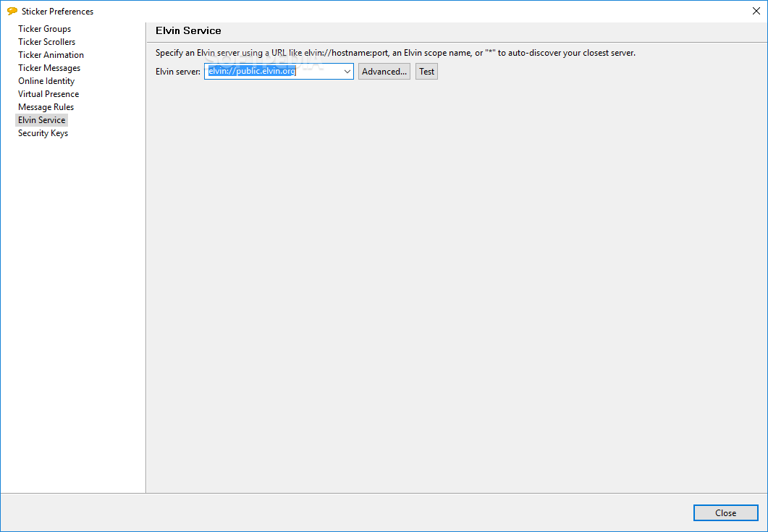The image size is (768, 532).
Task: Close the Sticker Preferences dialog
Action: click(725, 513)
